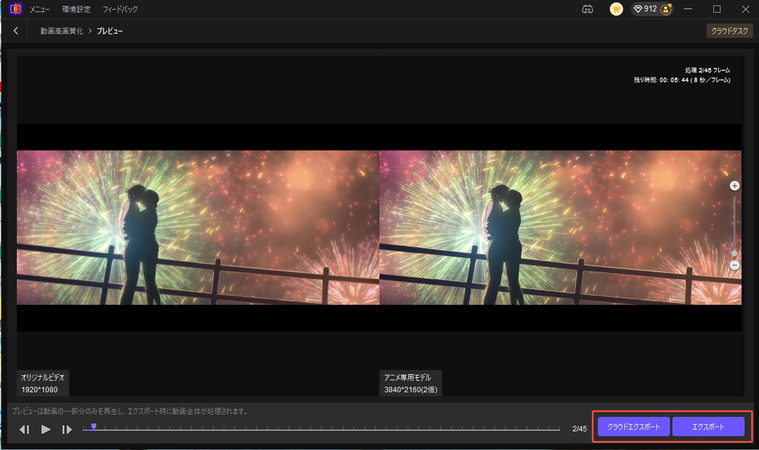Play the preview video

click(x=46, y=429)
